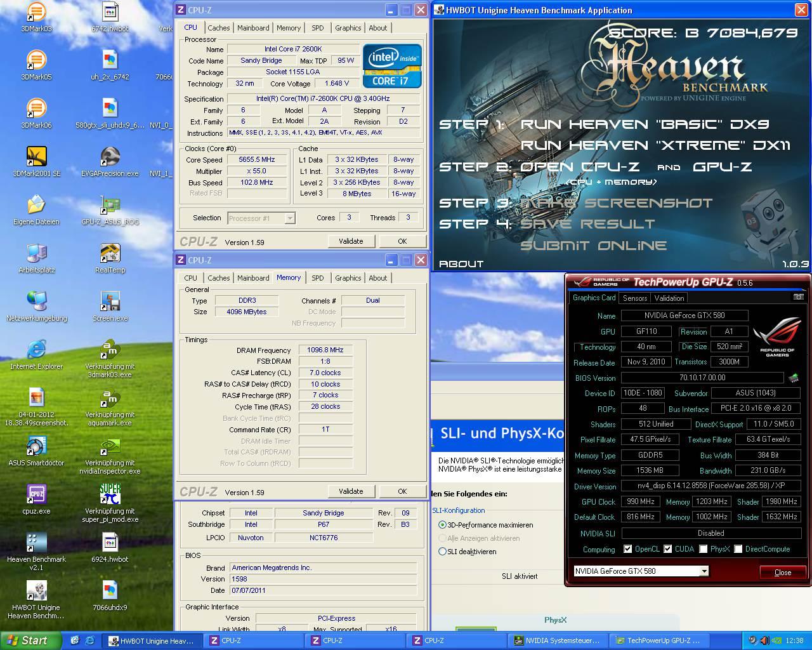Screen dimensions: 812x650
Task: Click GPU-Z BIOS save chip icon
Action: tap(793, 378)
